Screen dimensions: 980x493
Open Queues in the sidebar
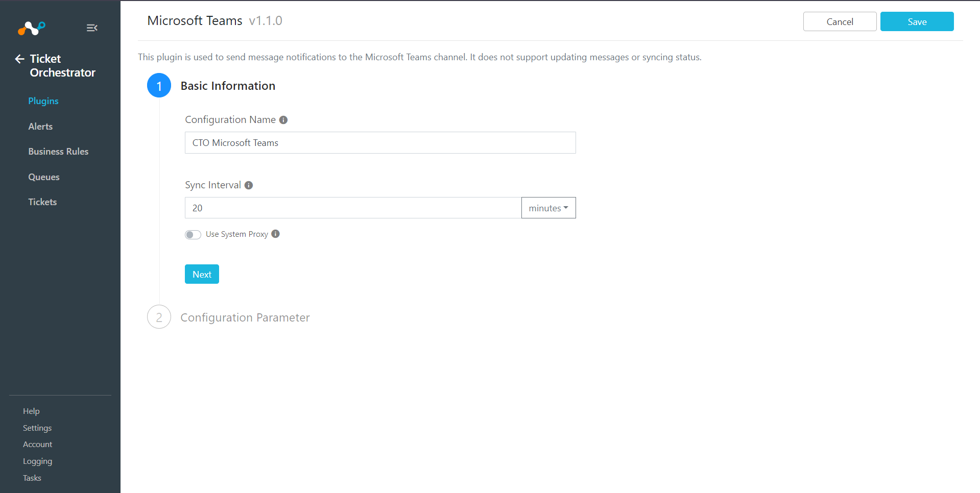point(44,177)
